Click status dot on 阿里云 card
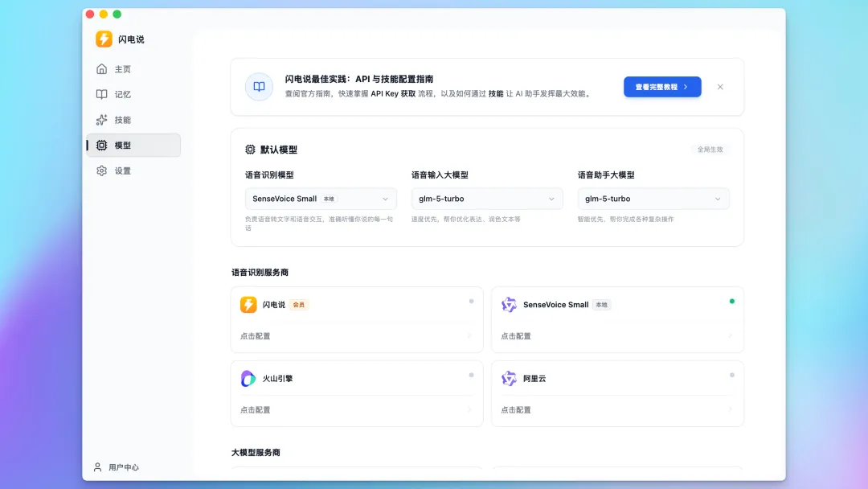The width and height of the screenshot is (868, 489). [732, 375]
